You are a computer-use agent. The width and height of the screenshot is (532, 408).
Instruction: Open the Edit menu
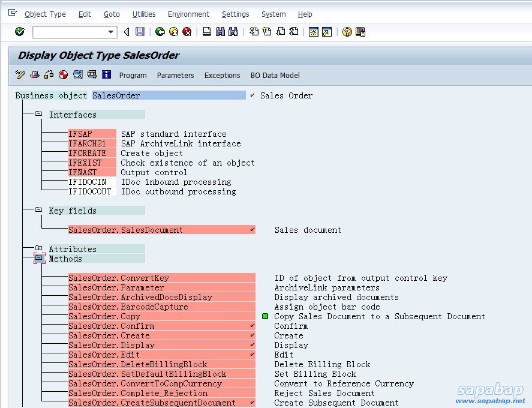coord(85,14)
